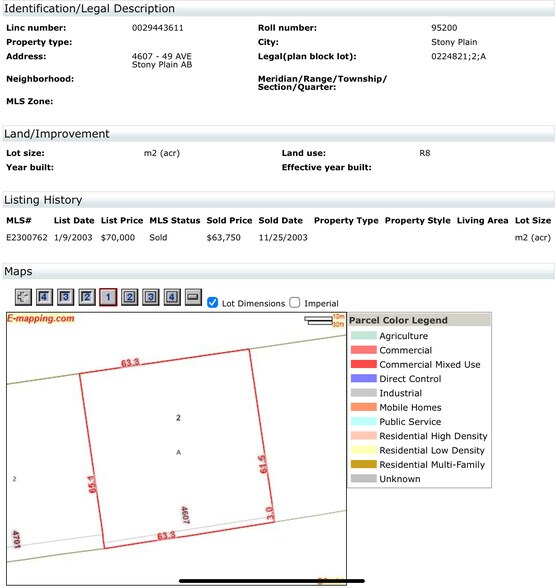Select the red-highlighted zoom level 1 icon

pos(108,297)
